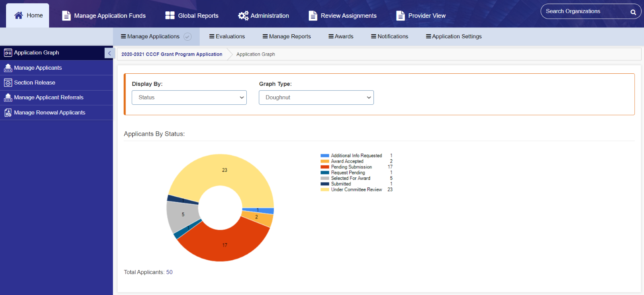Click the Search Organizations field
Image resolution: width=644 pixels, height=295 pixels.
coord(586,11)
